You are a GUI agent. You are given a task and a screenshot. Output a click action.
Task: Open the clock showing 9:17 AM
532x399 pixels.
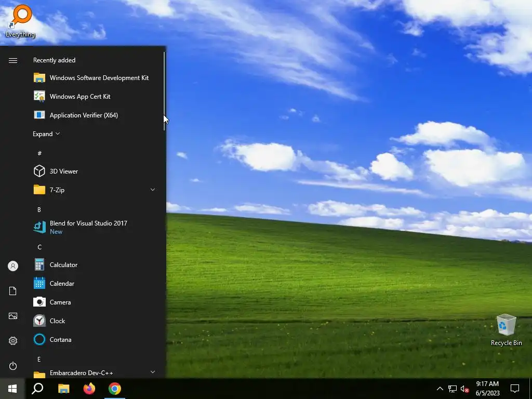[487, 389]
